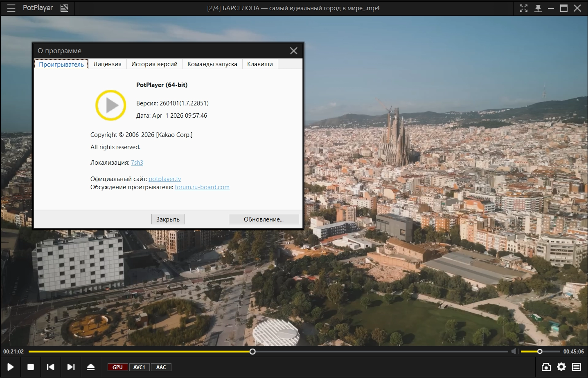Toggle always-on-top pin icon
This screenshot has height=378, width=588.
(x=538, y=8)
